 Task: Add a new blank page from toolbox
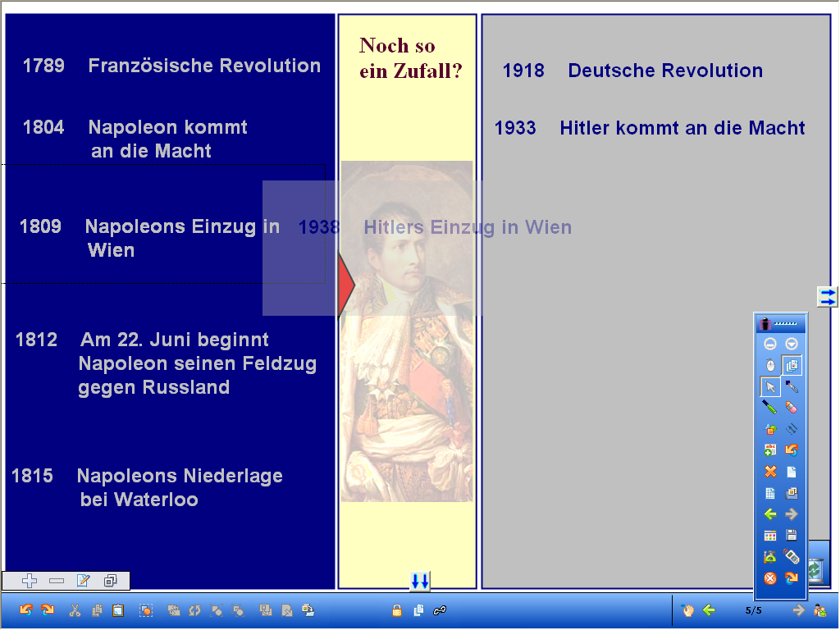792,472
